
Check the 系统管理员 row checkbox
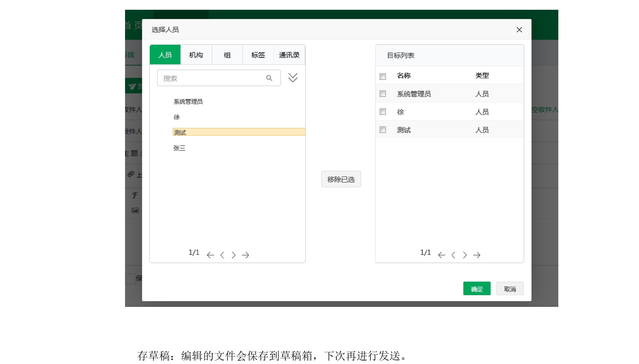click(x=383, y=94)
